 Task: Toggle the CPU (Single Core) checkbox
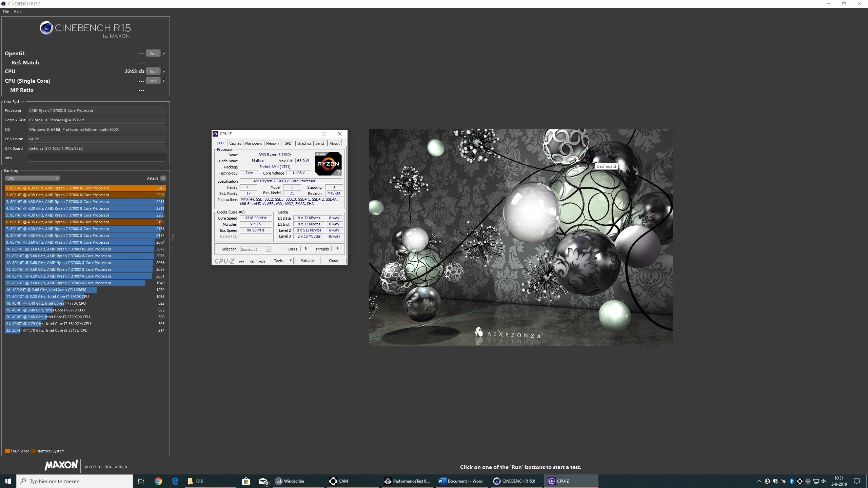(x=164, y=81)
